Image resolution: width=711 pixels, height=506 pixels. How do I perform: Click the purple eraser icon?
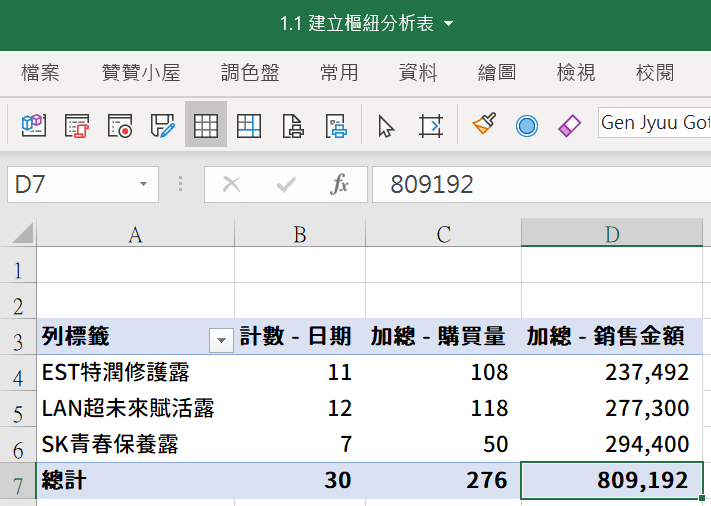[x=570, y=126]
